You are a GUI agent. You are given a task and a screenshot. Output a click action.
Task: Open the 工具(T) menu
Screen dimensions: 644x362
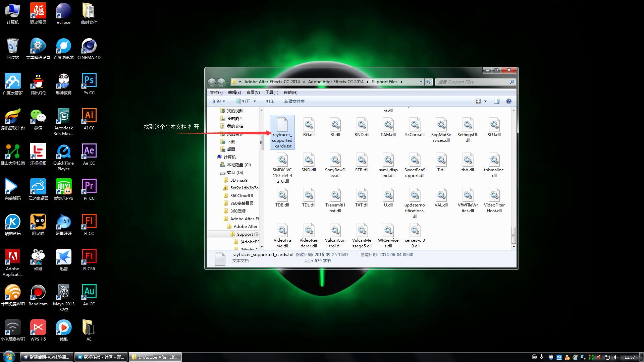[x=271, y=93]
